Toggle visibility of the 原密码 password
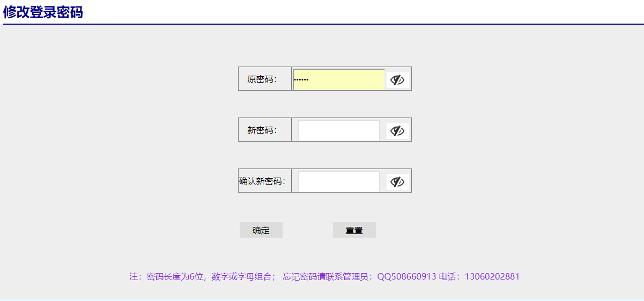Screen dimensions: 644x301 pyautogui.click(x=397, y=80)
